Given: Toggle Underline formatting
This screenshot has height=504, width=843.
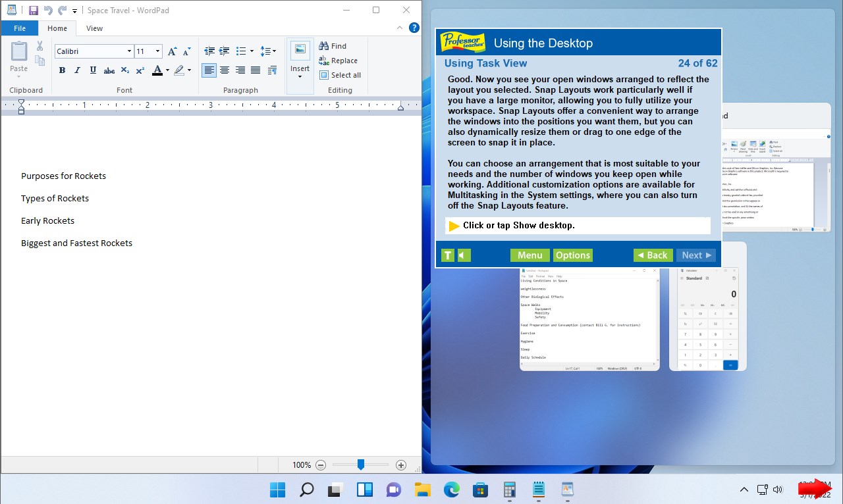Looking at the screenshot, I should [x=93, y=70].
